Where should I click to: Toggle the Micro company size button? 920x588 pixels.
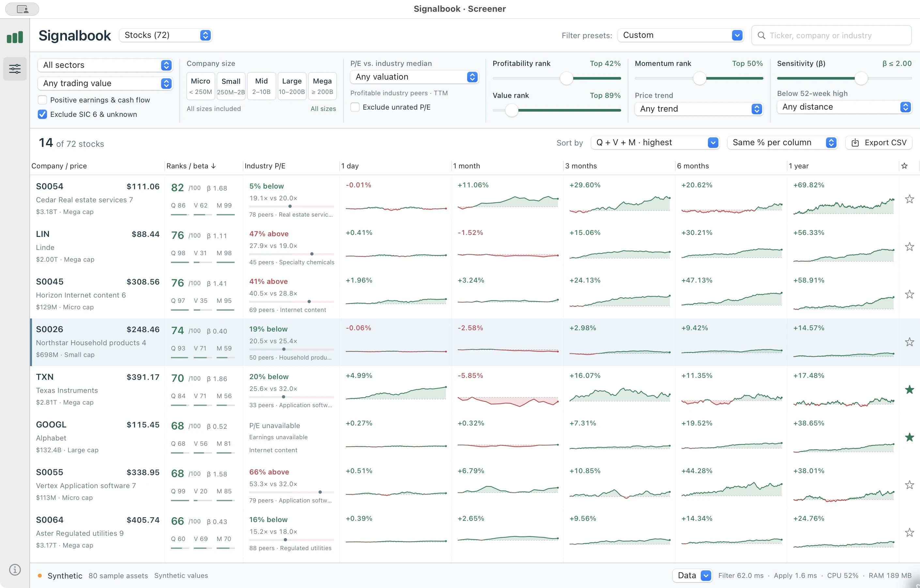click(201, 86)
